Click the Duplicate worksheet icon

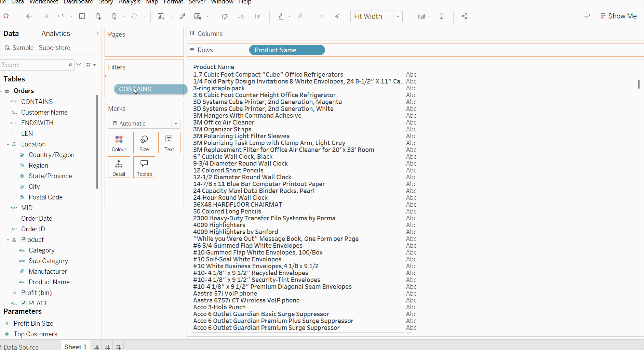182,16
